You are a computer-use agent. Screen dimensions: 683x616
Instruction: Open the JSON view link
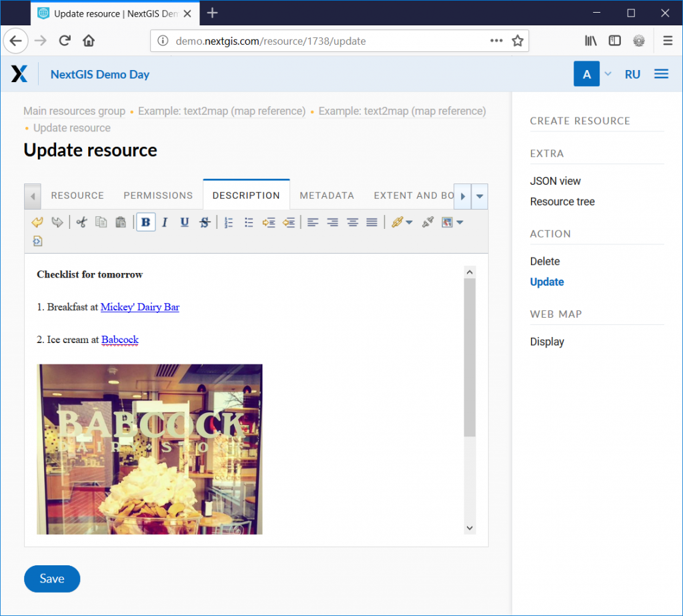(x=555, y=181)
